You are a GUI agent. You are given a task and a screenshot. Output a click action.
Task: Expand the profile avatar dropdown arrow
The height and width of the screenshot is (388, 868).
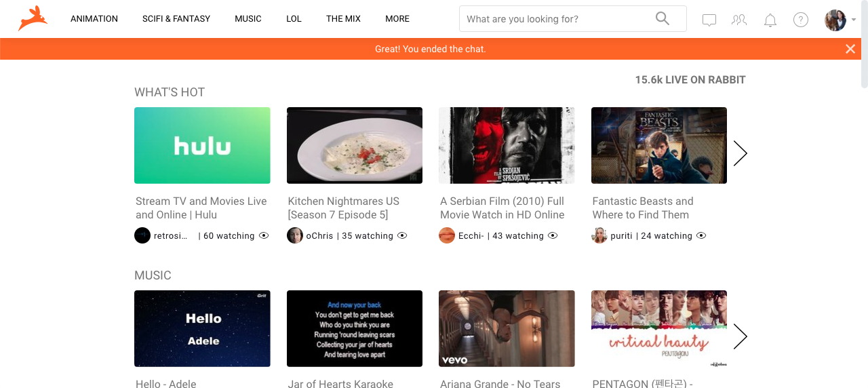[854, 20]
